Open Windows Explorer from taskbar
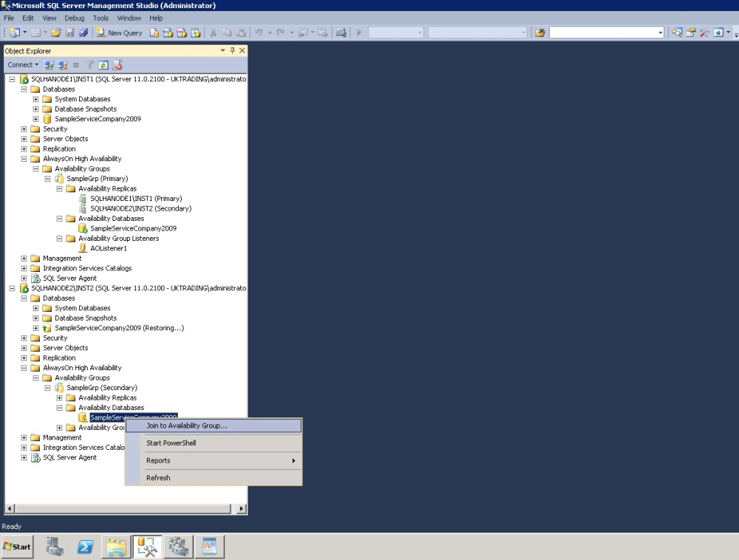The height and width of the screenshot is (560, 739). click(x=116, y=547)
